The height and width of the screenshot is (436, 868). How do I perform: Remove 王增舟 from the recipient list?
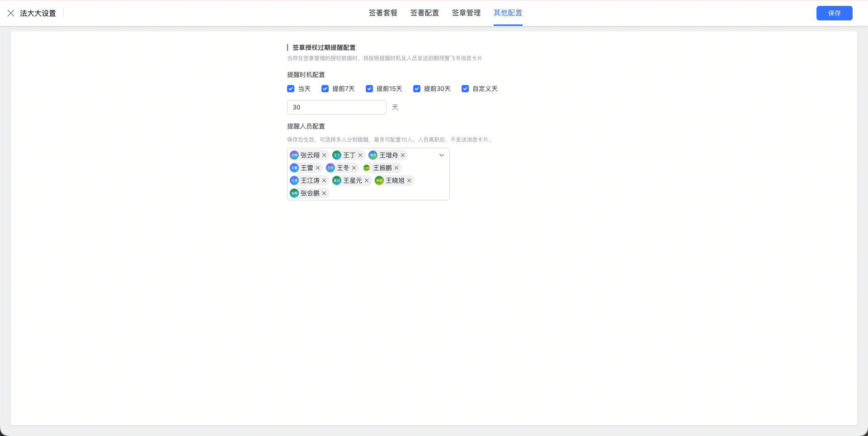(403, 155)
